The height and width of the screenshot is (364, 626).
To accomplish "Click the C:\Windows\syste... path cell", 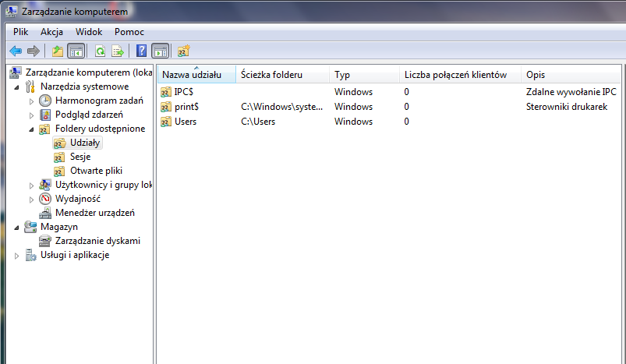I will (282, 107).
